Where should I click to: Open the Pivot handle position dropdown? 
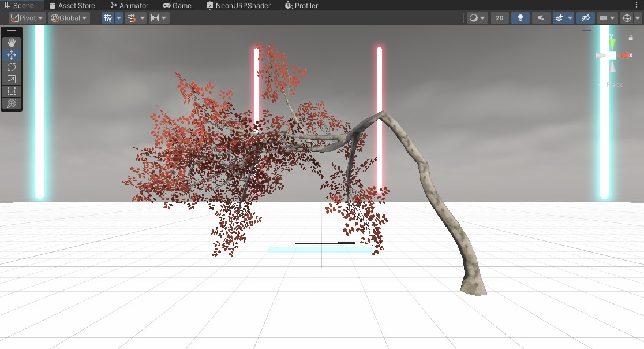27,18
